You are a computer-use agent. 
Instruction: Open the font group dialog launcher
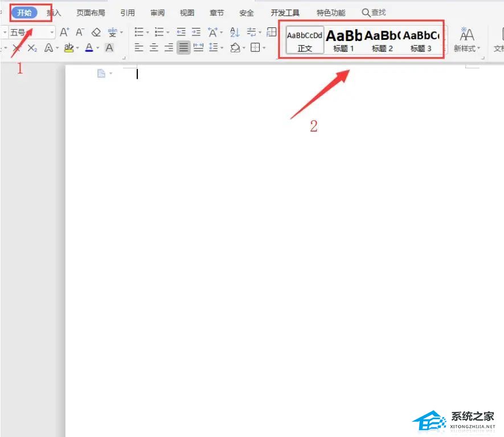point(124,58)
